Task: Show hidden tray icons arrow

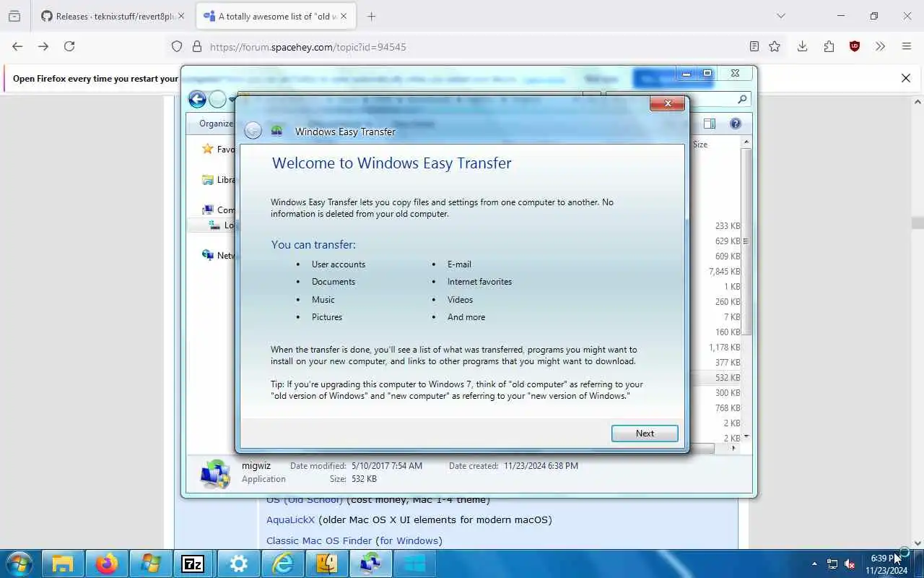Action: pos(815,564)
